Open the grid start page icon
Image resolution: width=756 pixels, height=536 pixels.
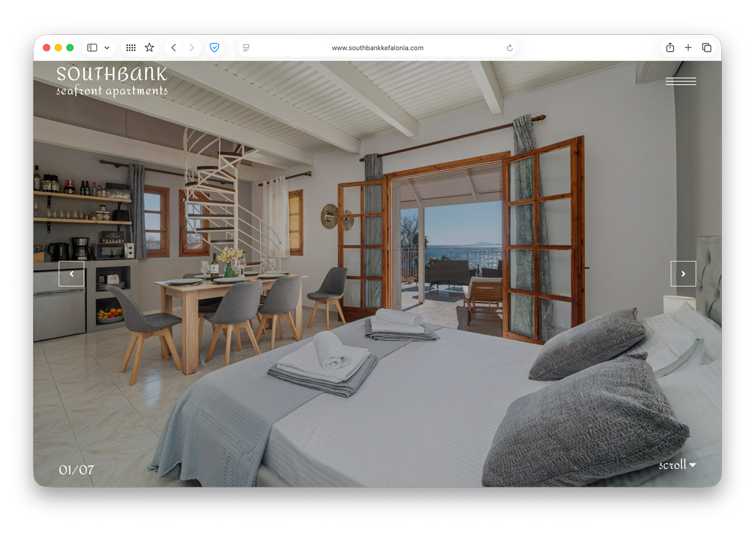click(x=131, y=48)
